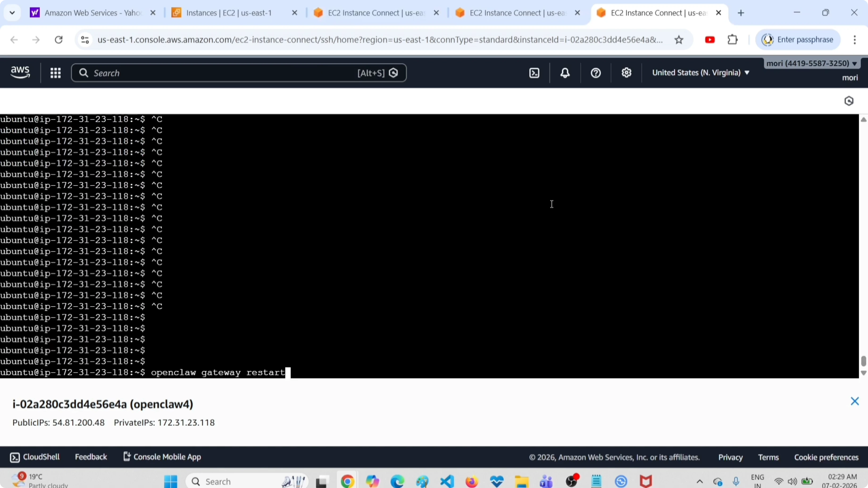Bookmark this page with the star icon
This screenshot has height=488, width=868.
point(679,40)
